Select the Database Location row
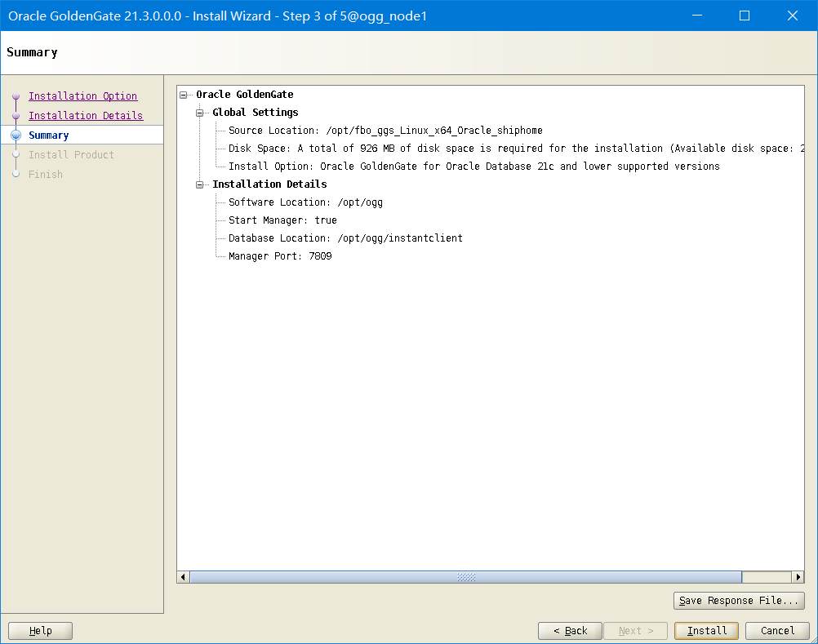The height and width of the screenshot is (644, 818). click(345, 238)
